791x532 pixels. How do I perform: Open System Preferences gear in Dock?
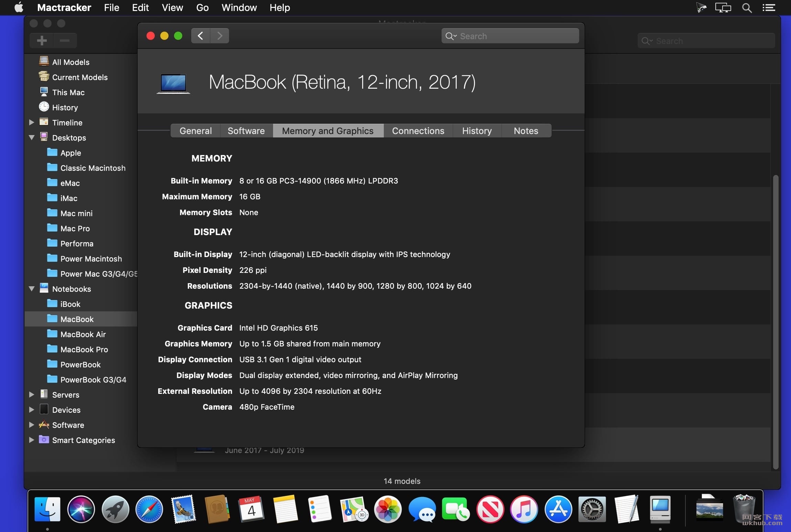[x=592, y=509]
